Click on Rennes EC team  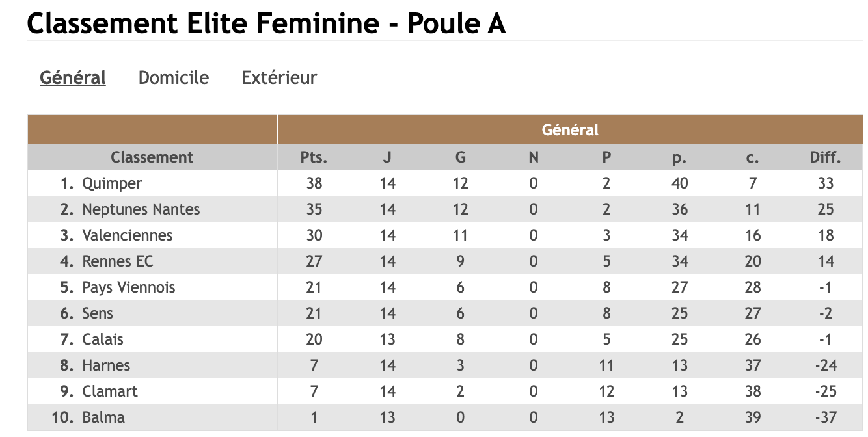click(x=117, y=261)
